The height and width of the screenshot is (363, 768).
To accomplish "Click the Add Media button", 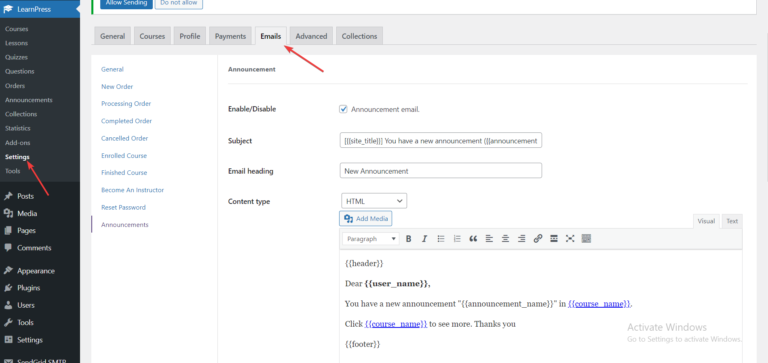I will pyautogui.click(x=365, y=218).
